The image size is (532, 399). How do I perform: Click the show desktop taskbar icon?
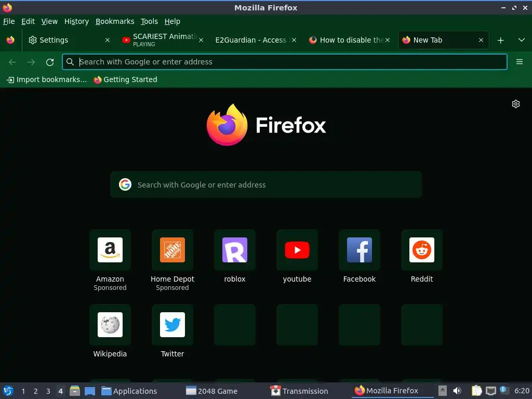point(90,391)
